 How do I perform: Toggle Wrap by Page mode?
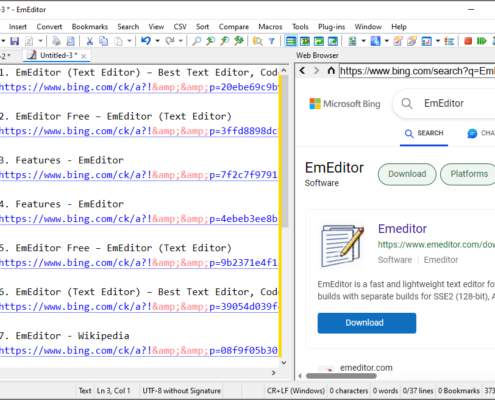(333, 41)
